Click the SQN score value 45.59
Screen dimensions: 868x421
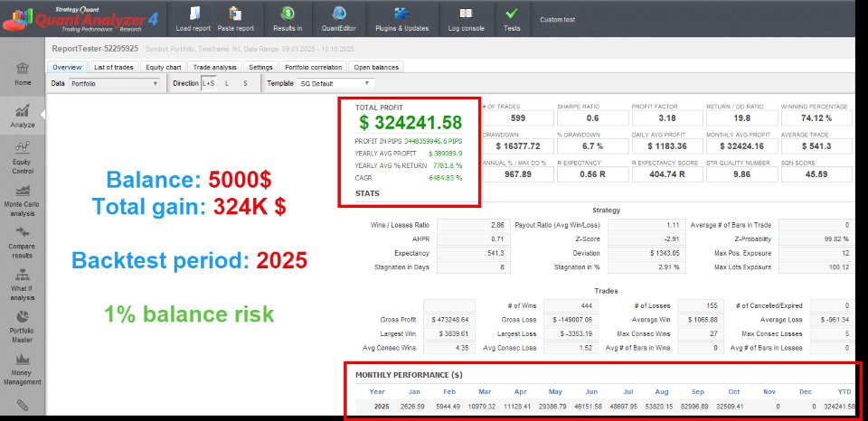[x=816, y=174]
